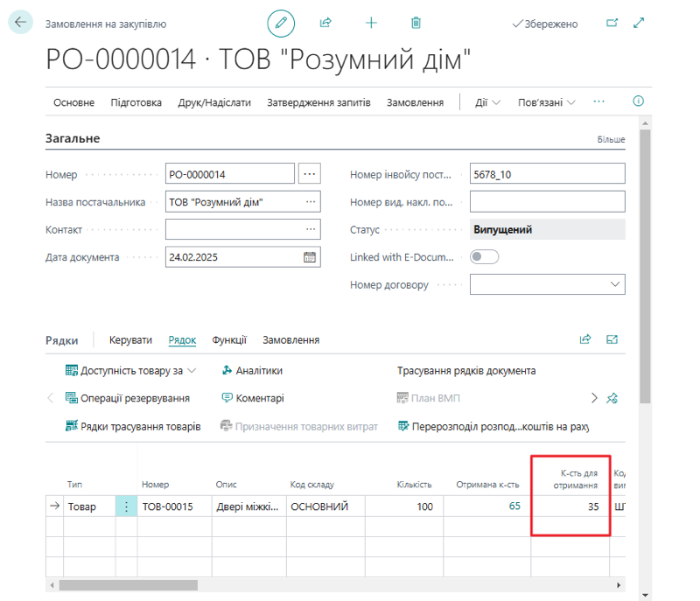Viewport: 700px width, 601px height.
Task: Open the Підготовка tab
Action: click(136, 102)
